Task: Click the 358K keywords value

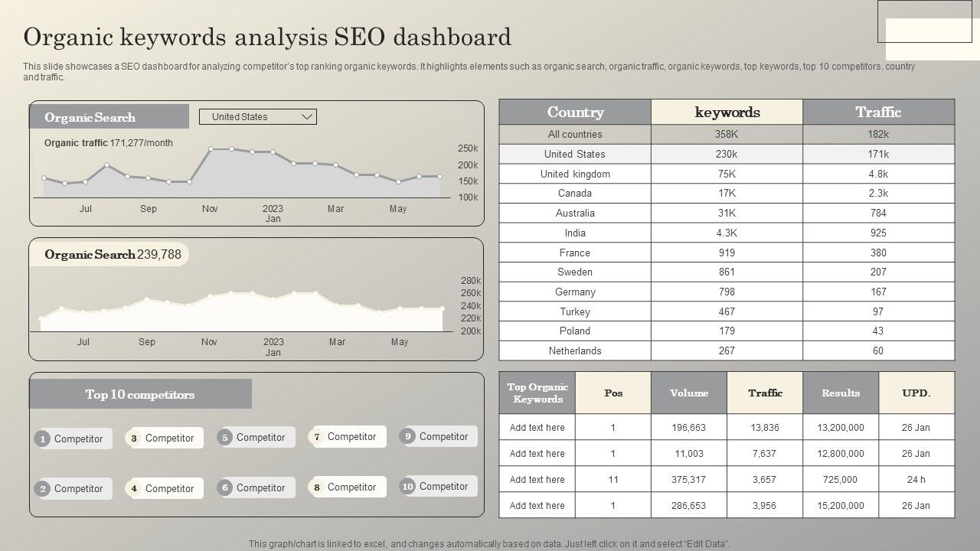Action: coord(727,134)
